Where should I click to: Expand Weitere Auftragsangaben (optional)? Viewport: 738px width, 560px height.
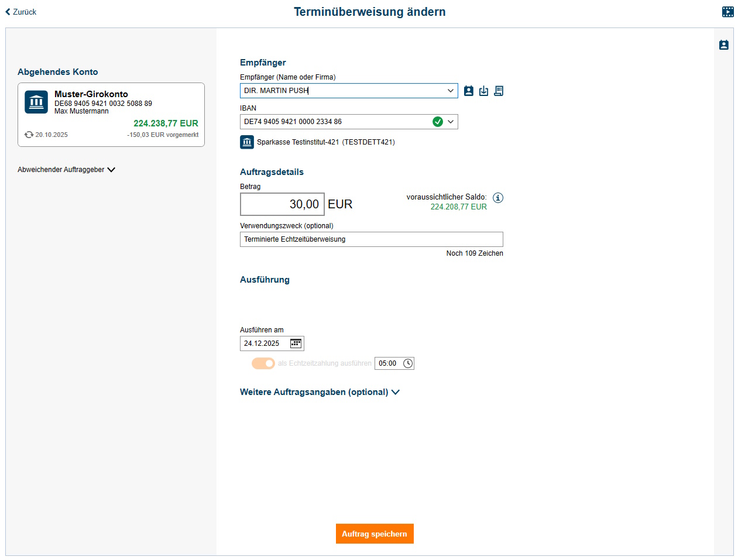pos(320,392)
